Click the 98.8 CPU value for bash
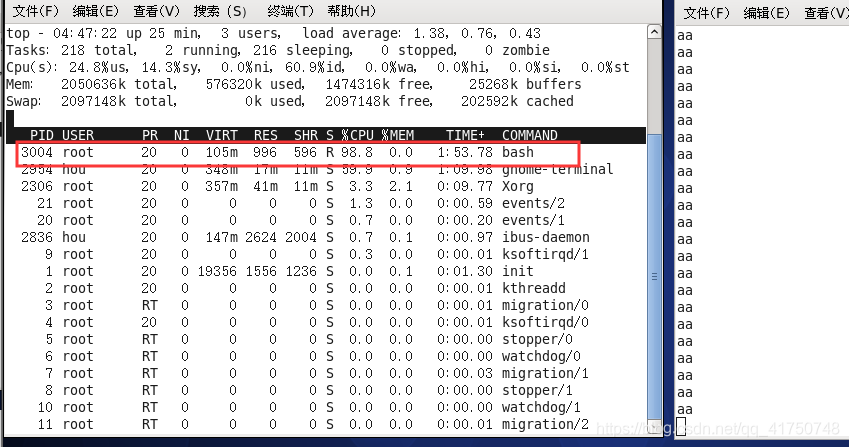Image resolution: width=849 pixels, height=447 pixels. (x=357, y=153)
